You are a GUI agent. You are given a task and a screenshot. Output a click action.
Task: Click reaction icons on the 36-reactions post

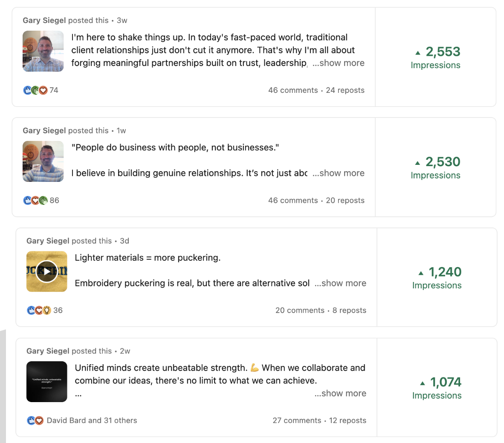click(39, 311)
